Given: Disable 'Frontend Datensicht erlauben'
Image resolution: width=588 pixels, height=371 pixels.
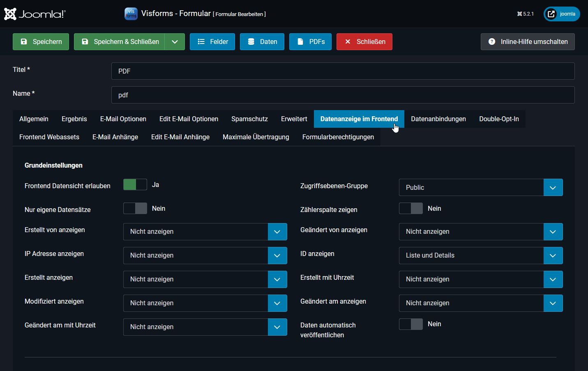Looking at the screenshot, I should point(135,184).
